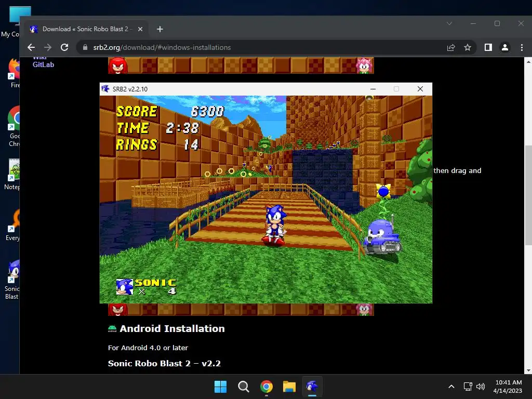Open File Explorer from taskbar

pos(289,387)
